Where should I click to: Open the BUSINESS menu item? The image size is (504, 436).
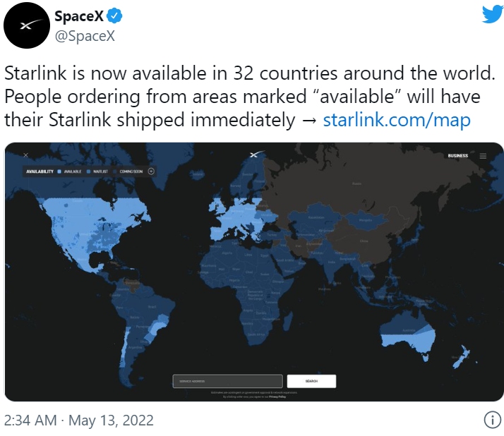[457, 156]
